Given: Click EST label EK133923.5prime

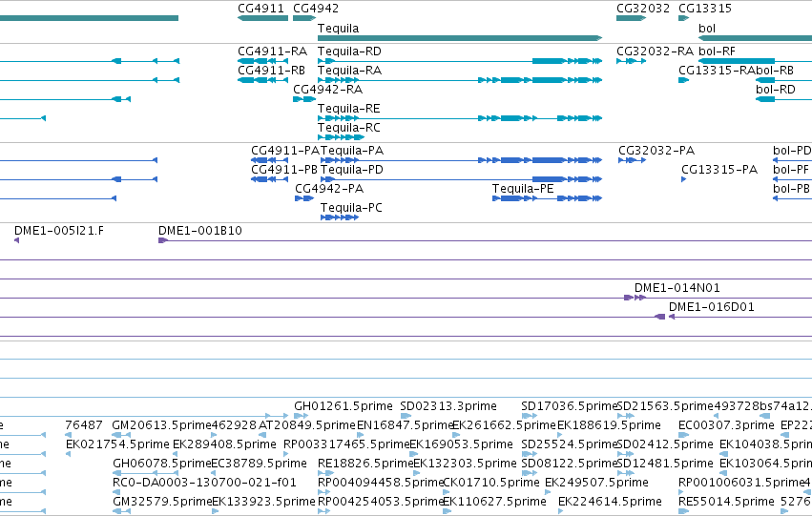Looking at the screenshot, I should 263,502.
